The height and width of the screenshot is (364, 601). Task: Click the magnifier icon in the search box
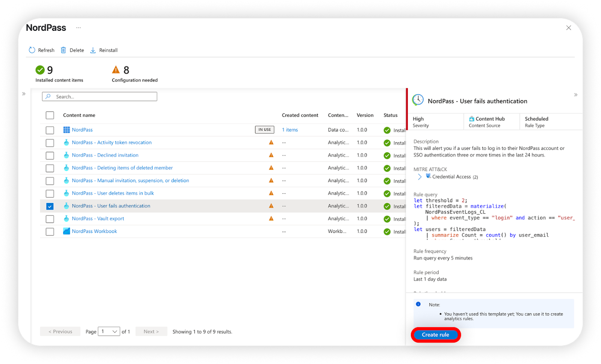[x=48, y=97]
